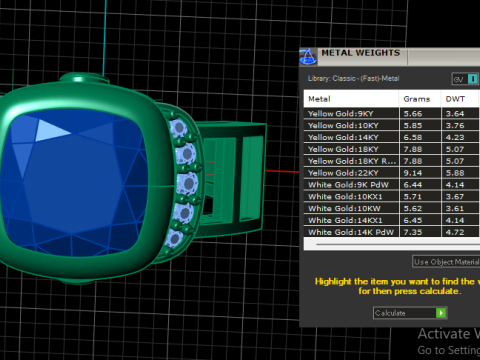Select the Yellow Gold:18KY row
The height and width of the screenshot is (360, 480).
pos(392,149)
